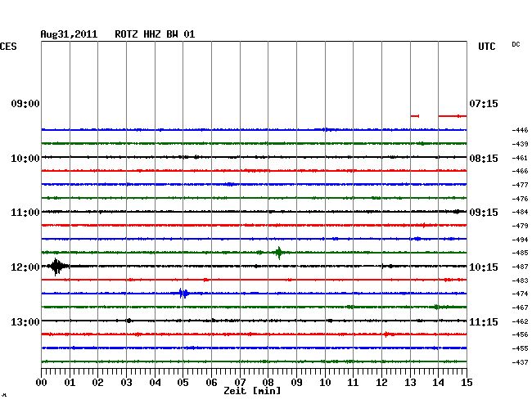The width and height of the screenshot is (532, 404).
Task: Select the station title ROTZ HHZ BW 01
Action: tap(155, 34)
